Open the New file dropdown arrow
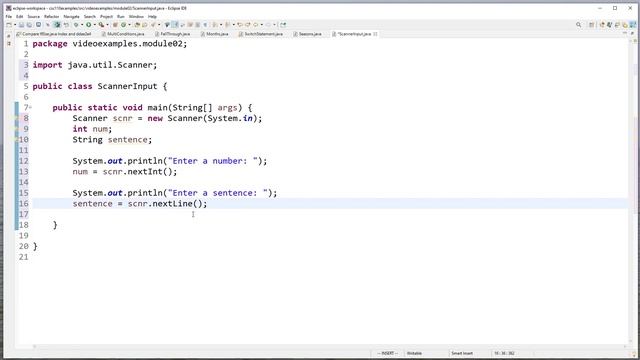 tap(15, 25)
